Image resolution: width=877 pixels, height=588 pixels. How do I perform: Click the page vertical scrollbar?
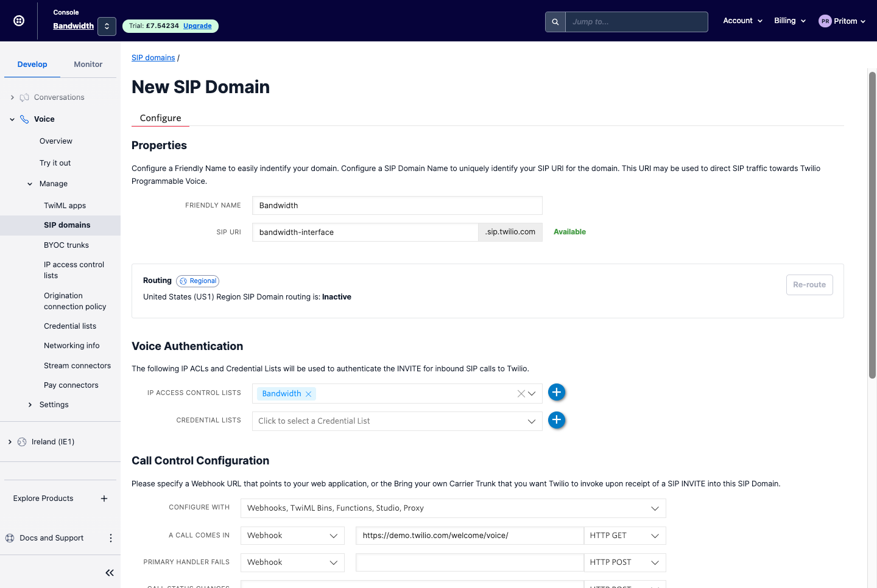click(x=872, y=225)
